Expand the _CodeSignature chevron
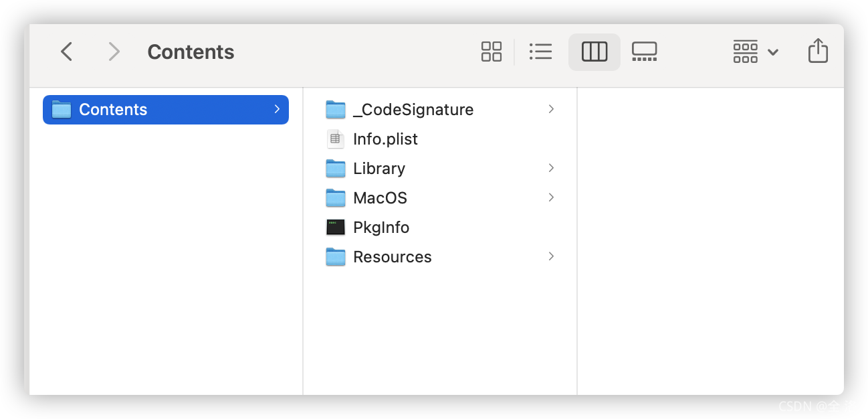Viewport: 868px width, 419px height. tap(551, 109)
